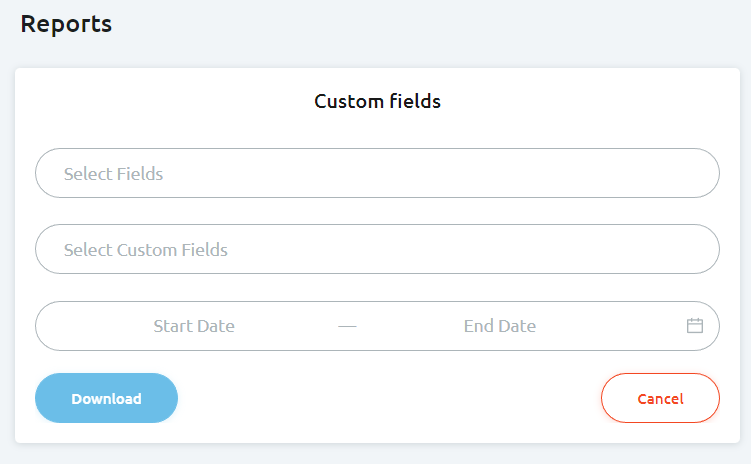Click the Reports page heading
Viewport: 751px width, 464px height.
point(66,24)
